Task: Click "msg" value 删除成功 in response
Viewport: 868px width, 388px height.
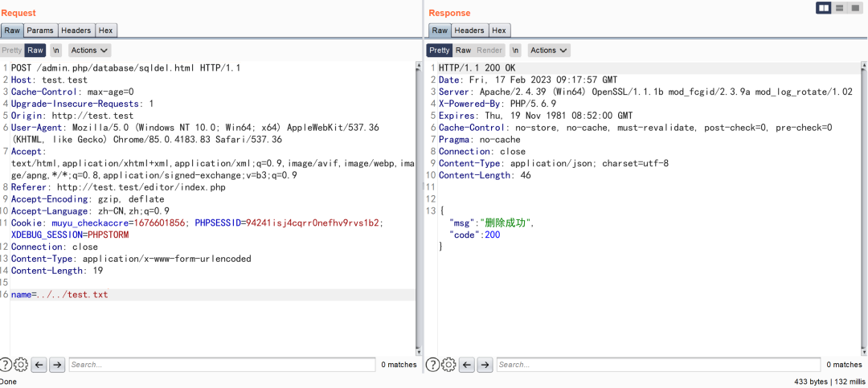Action: pyautogui.click(x=507, y=223)
